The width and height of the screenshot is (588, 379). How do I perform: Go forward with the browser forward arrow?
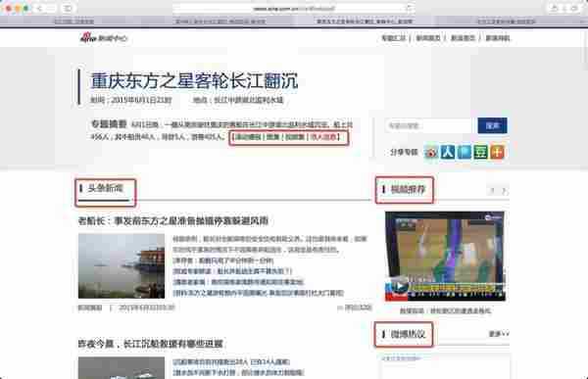(51, 8)
